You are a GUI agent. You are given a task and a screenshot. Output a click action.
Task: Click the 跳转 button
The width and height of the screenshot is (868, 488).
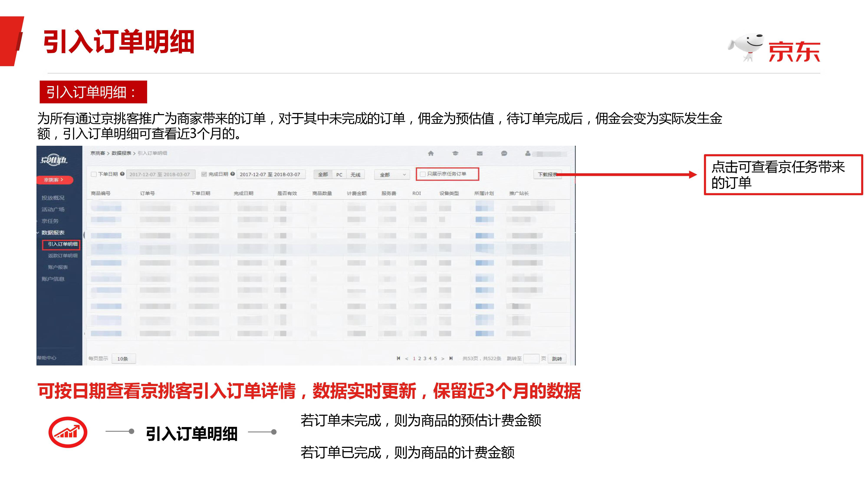coord(557,359)
